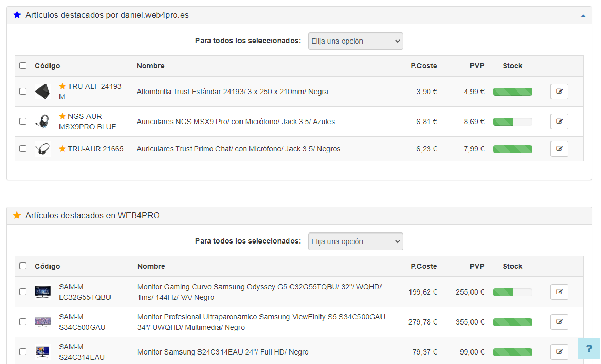This screenshot has height=364, width=601.
Task: Open 'Elija una opción' dropdown in WEB4PRO section
Action: point(355,241)
